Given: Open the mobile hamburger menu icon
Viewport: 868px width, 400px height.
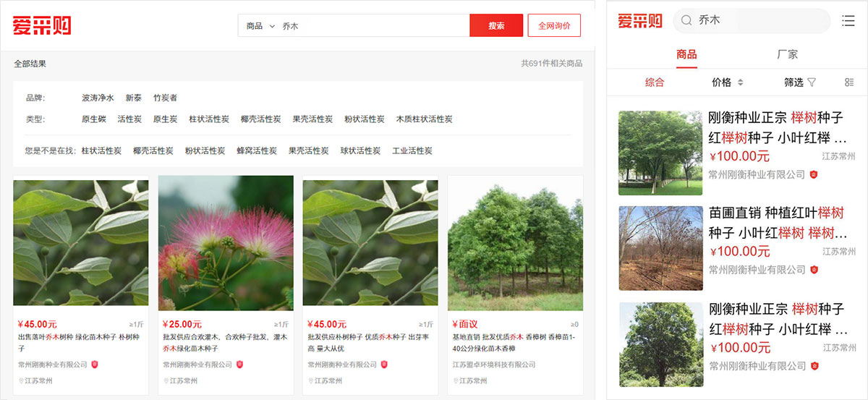Looking at the screenshot, I should tap(848, 21).
